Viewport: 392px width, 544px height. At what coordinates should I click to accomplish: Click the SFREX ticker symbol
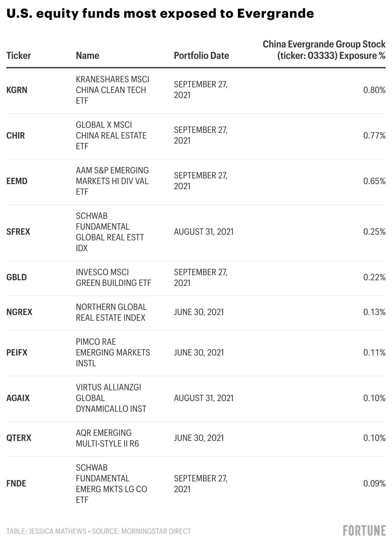(18, 232)
